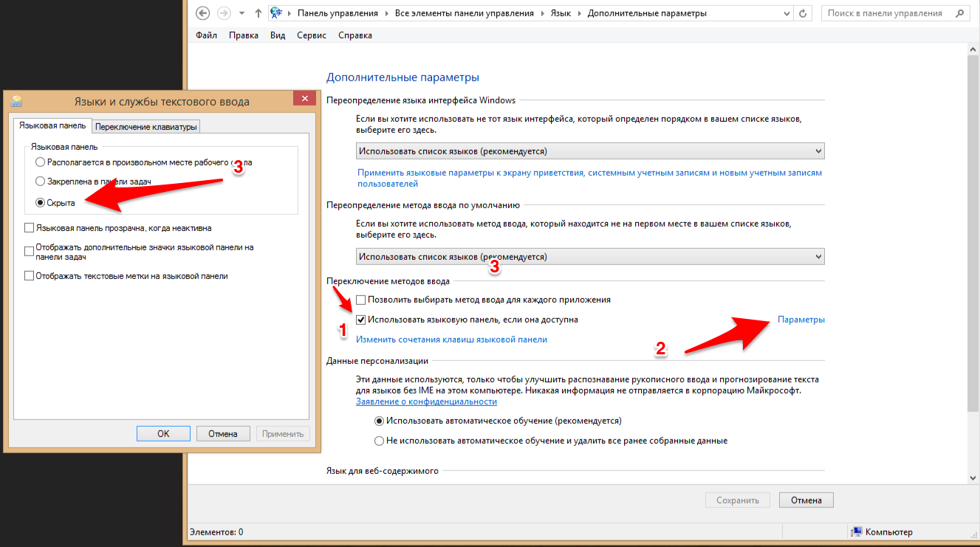This screenshot has height=547, width=980.
Task: Click the vertical scrollbar thumb
Action: click(x=973, y=234)
